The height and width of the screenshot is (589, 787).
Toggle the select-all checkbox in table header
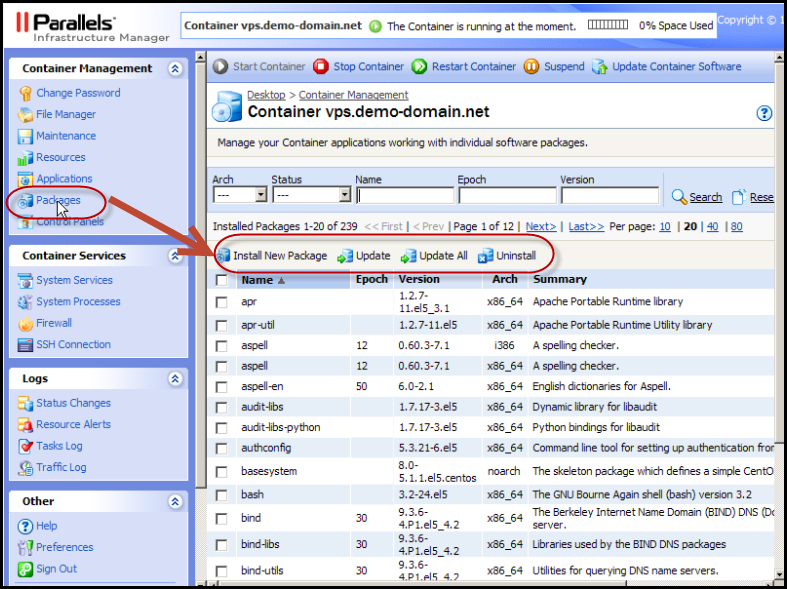221,280
